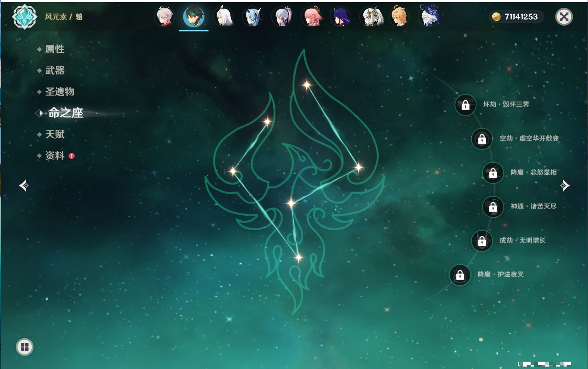Image resolution: width=588 pixels, height=369 pixels.
Task: Open the 武器 weapon menu
Action: pos(55,71)
